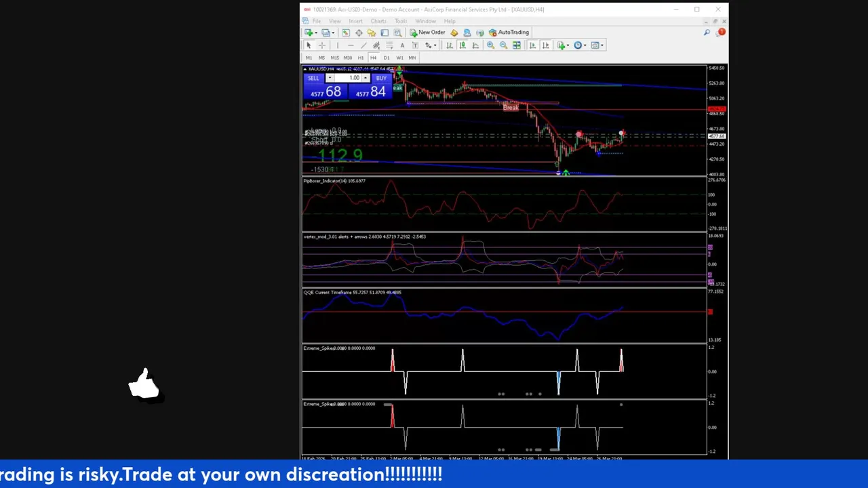Click the New Order button
Image resolution: width=868 pixels, height=488 pixels.
(427, 33)
